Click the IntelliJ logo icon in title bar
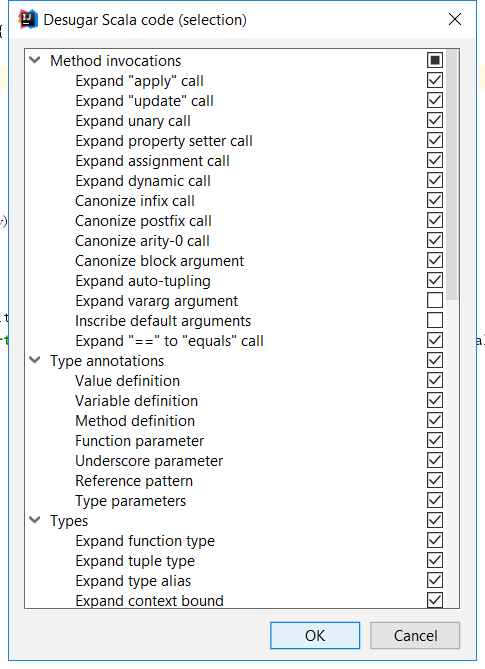 tap(28, 20)
